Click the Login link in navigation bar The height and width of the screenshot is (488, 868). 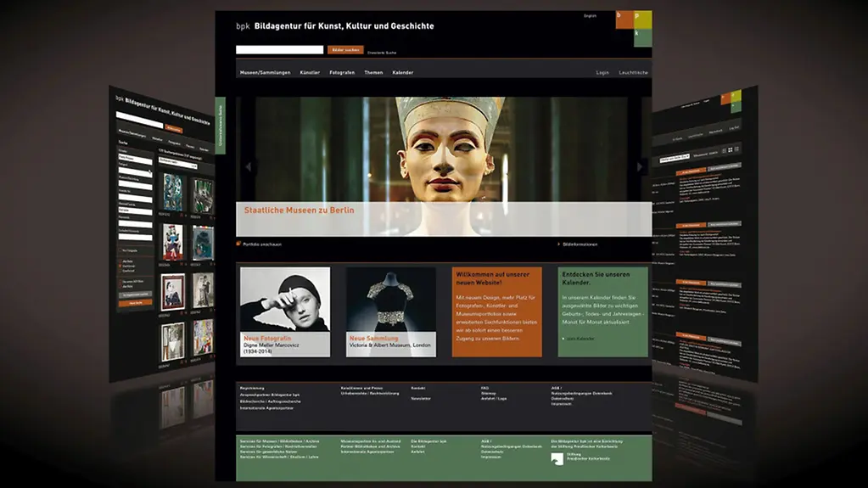[602, 72]
